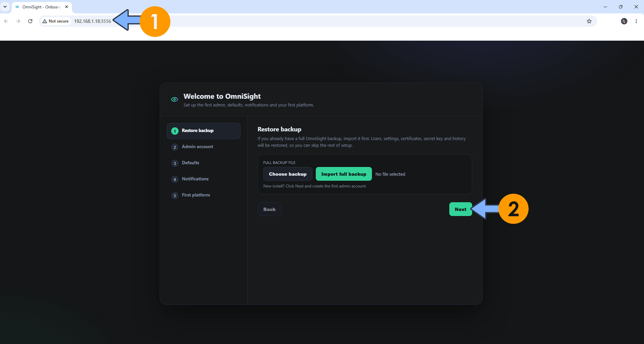The image size is (644, 344).
Task: Close the OmniSight Onboarding tab
Action: (x=67, y=7)
